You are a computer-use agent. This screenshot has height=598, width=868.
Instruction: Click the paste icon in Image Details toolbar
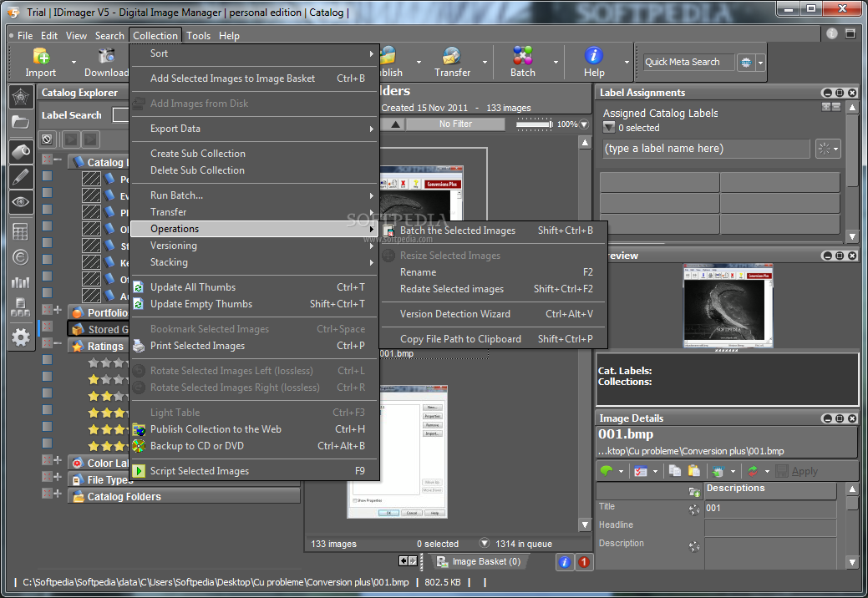pos(693,471)
